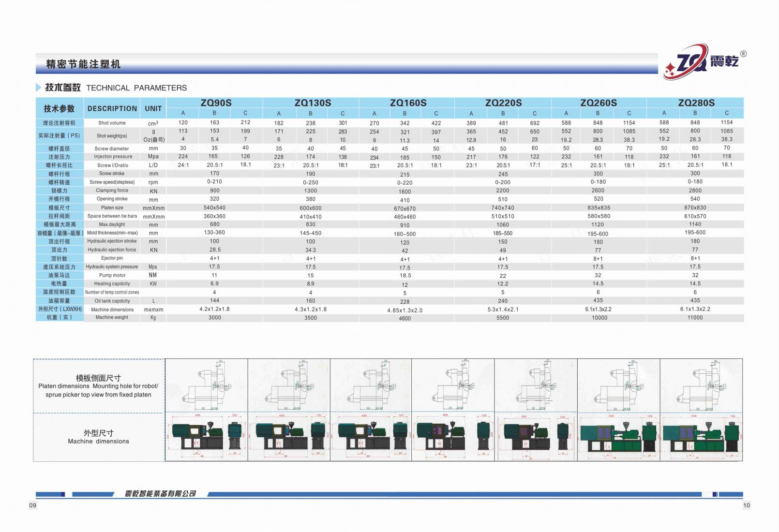Click the 精密节能注塑机 page title
This screenshot has width=779, height=532.
pyautogui.click(x=83, y=64)
